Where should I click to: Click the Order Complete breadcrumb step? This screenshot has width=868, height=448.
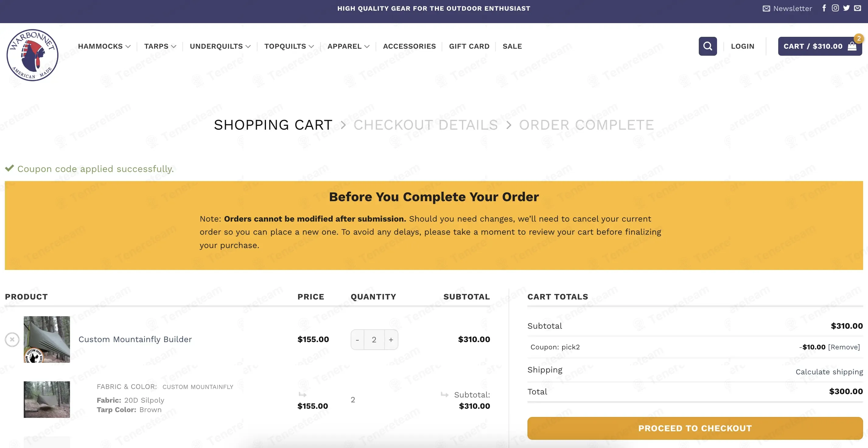(x=586, y=125)
